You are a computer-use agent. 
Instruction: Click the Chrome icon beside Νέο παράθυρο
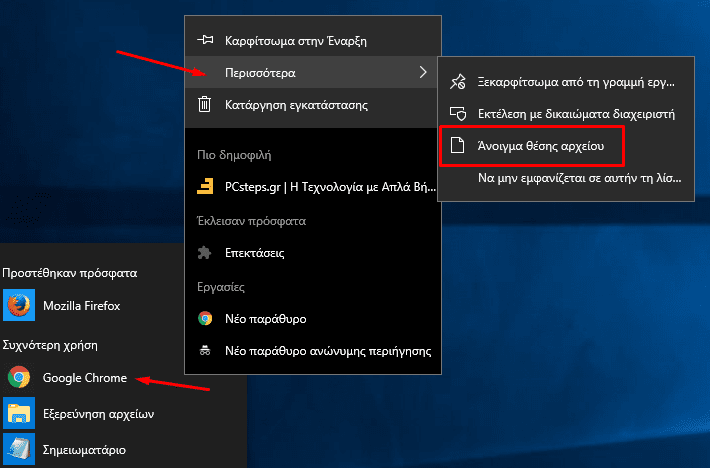click(205, 319)
